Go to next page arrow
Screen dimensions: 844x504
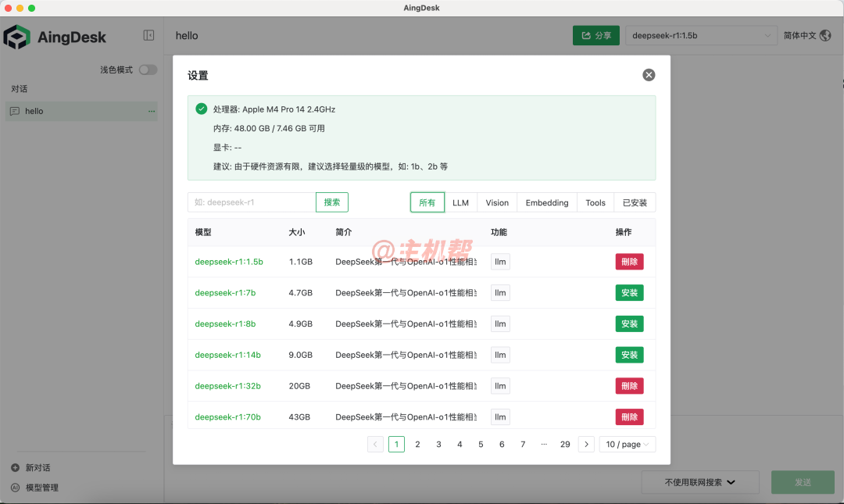586,445
